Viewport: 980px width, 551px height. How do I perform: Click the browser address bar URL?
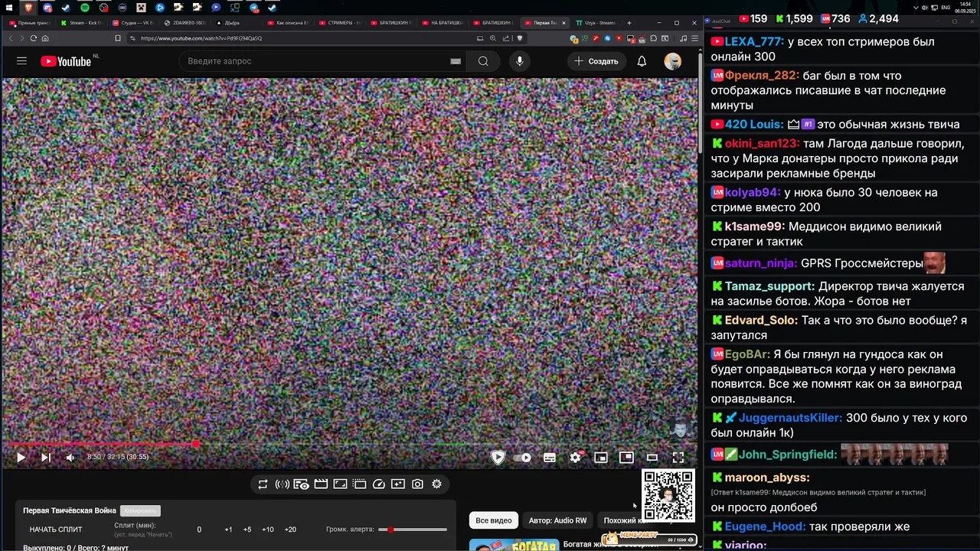(201, 38)
